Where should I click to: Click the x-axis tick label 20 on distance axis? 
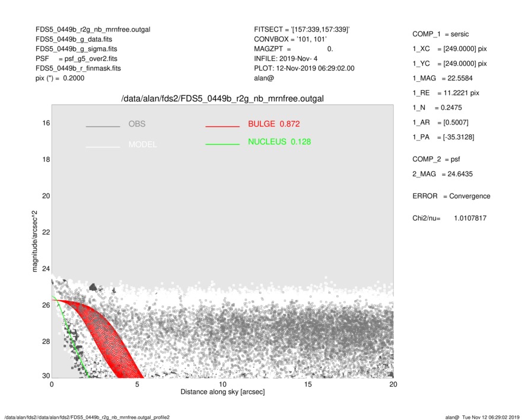393,384
